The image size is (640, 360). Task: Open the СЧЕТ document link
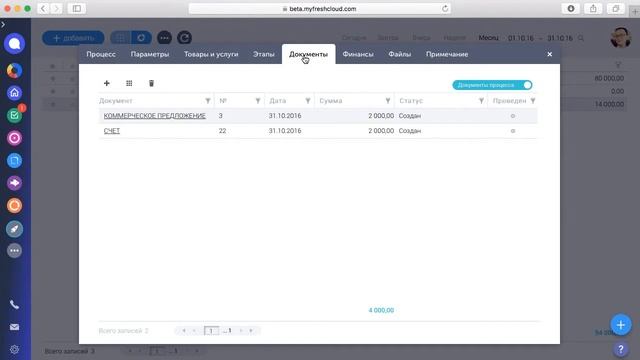tap(112, 131)
